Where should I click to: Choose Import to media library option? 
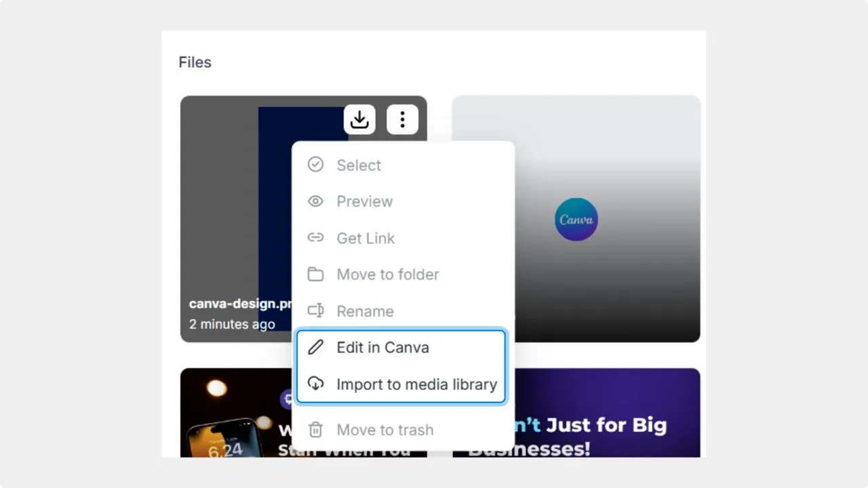pos(416,384)
